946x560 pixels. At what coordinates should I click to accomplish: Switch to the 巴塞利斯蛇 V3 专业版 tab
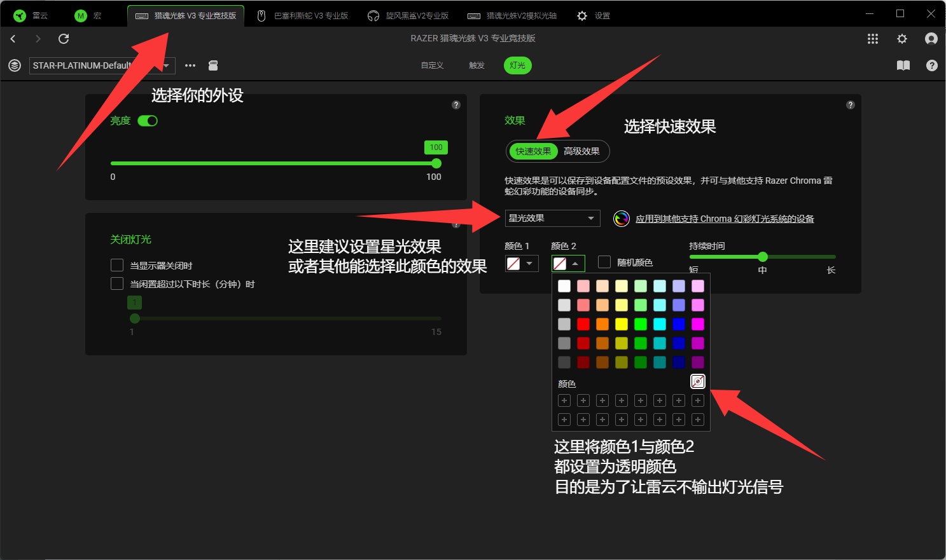pos(303,16)
